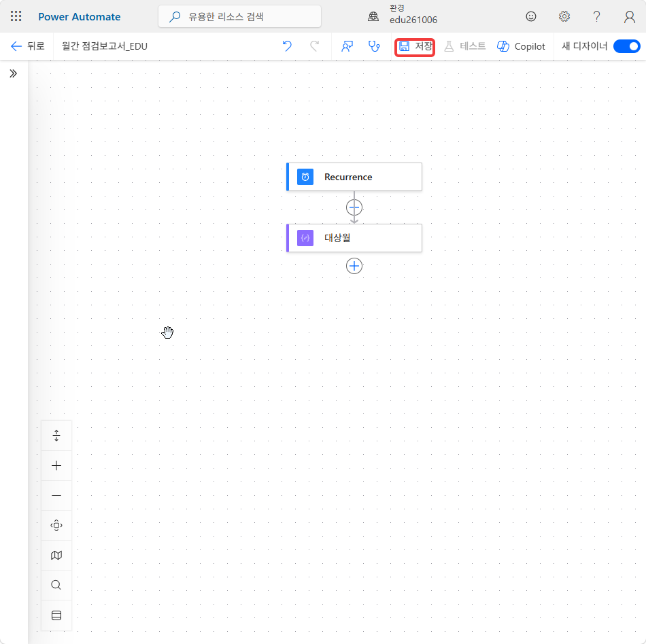Start a flow test with 테스트
The height and width of the screenshot is (644, 646).
[x=465, y=46]
